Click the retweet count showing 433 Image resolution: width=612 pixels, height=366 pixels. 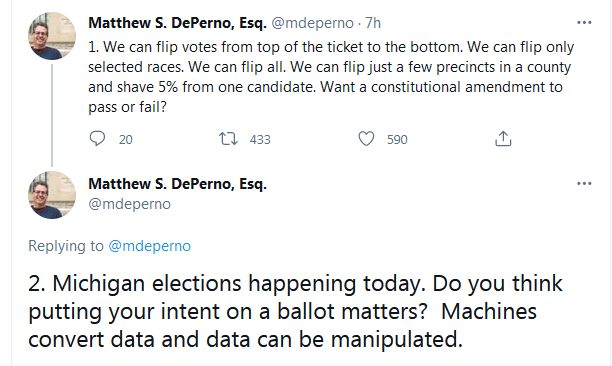260,139
